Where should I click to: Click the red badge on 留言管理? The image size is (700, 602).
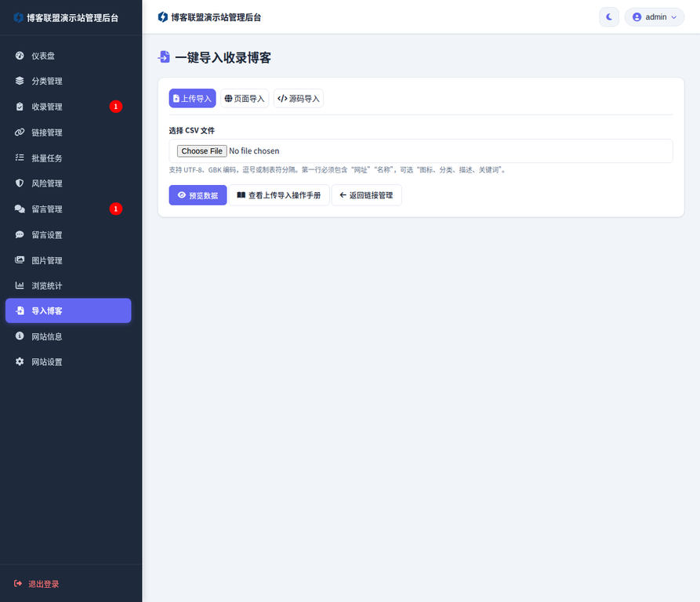(x=116, y=209)
